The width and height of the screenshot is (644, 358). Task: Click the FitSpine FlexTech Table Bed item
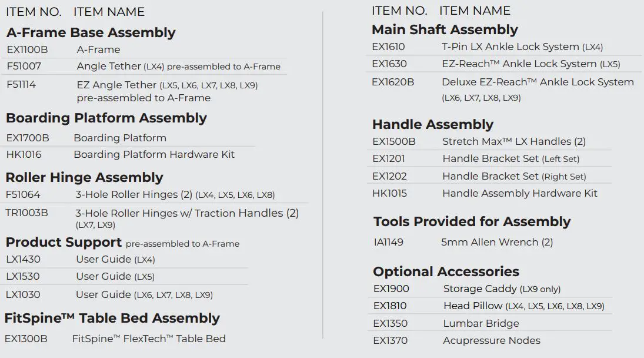[149, 339]
